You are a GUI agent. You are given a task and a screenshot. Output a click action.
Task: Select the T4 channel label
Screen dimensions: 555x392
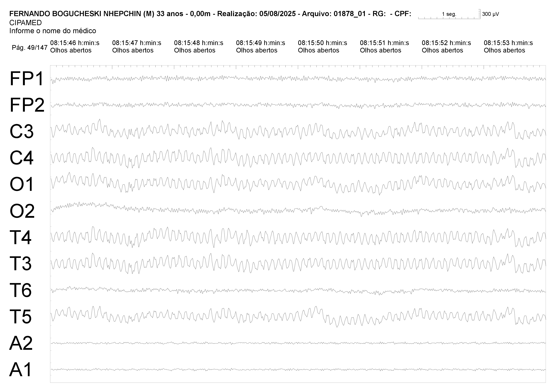click(21, 237)
